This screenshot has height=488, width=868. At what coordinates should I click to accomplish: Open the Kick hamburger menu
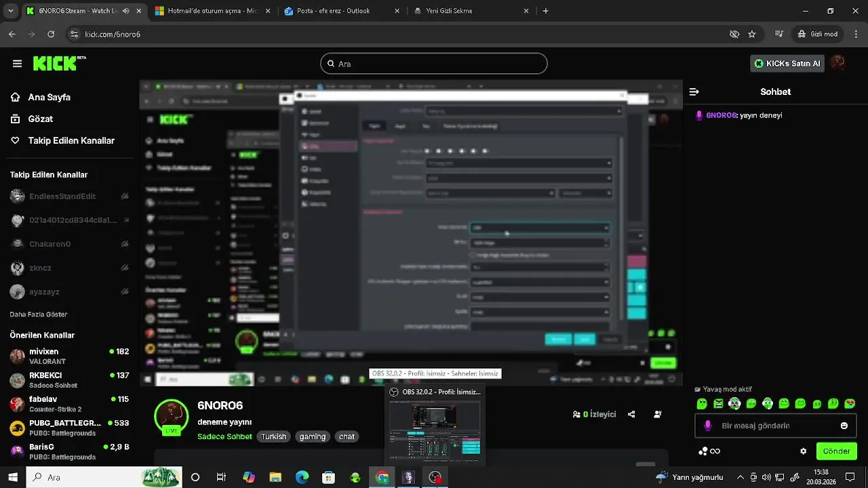coord(17,64)
